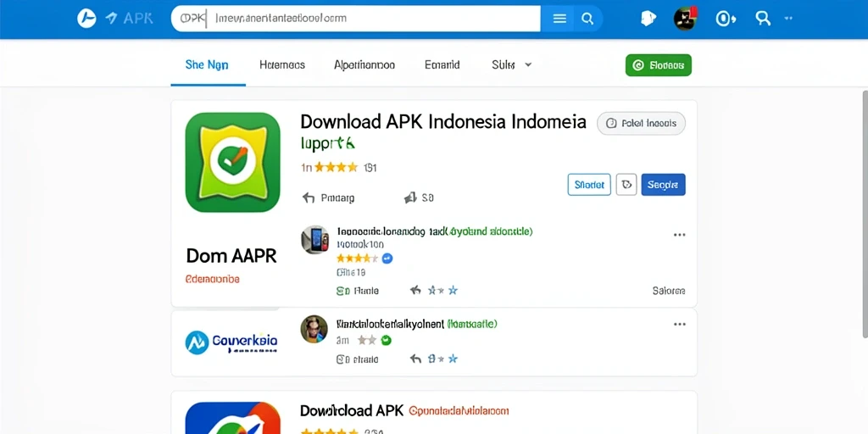Screen dimensions: 868x434
Task: Open the second reviewer's avatar
Action: pyautogui.click(x=314, y=330)
